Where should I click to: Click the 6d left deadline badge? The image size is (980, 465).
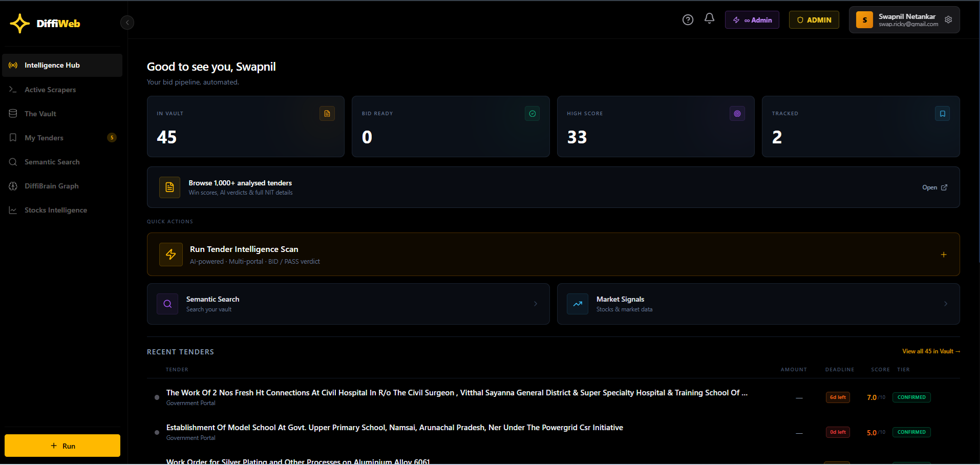838,397
